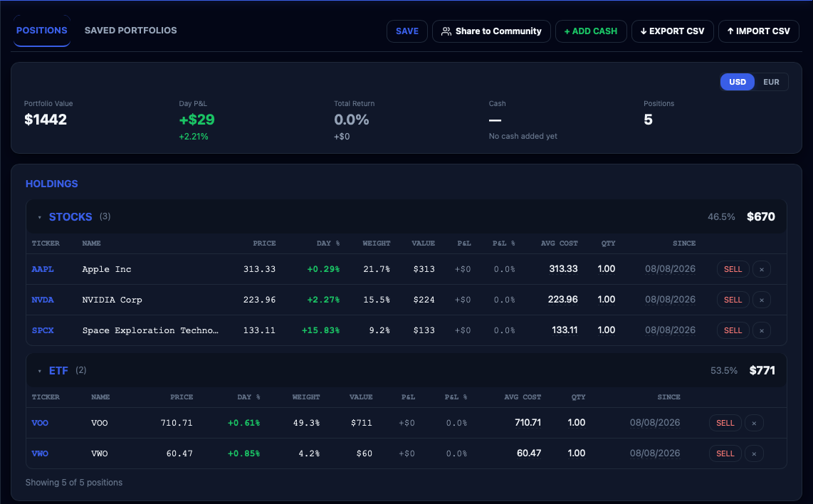Open the Positions tab
The image size is (813, 504).
(41, 31)
